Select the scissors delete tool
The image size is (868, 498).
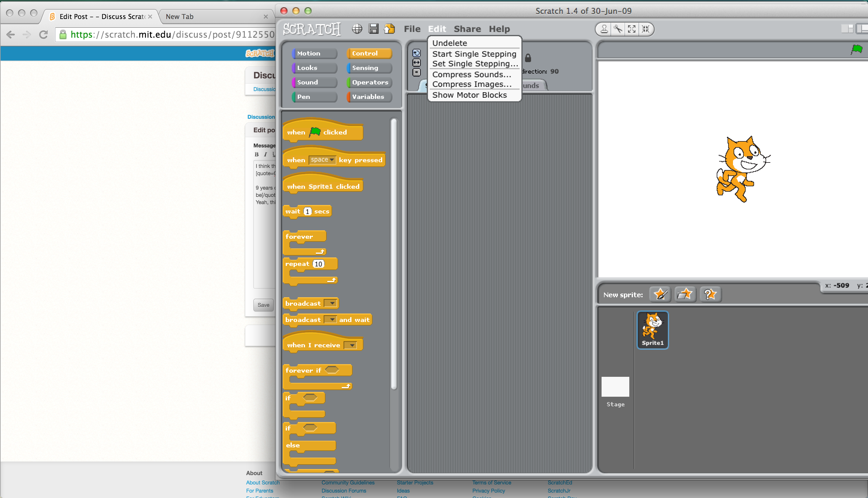tap(618, 29)
